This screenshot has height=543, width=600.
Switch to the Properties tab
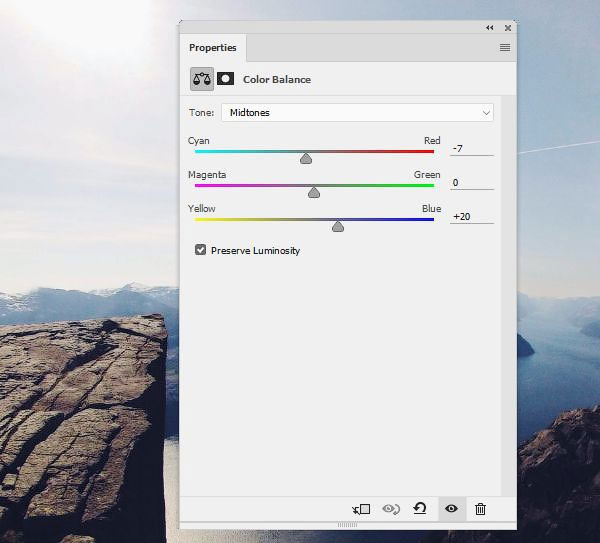pos(213,47)
